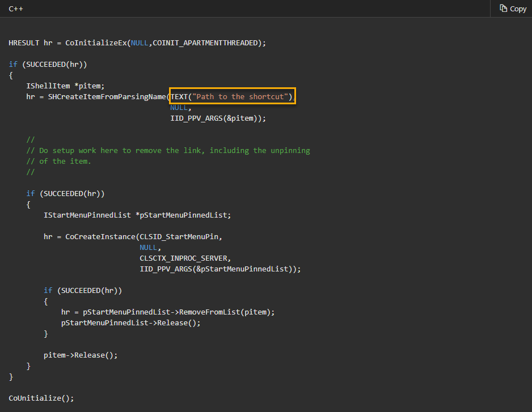Click pStartMenuPinnedList->Release() line
Viewport: 532px width, 412px height.
130,323
